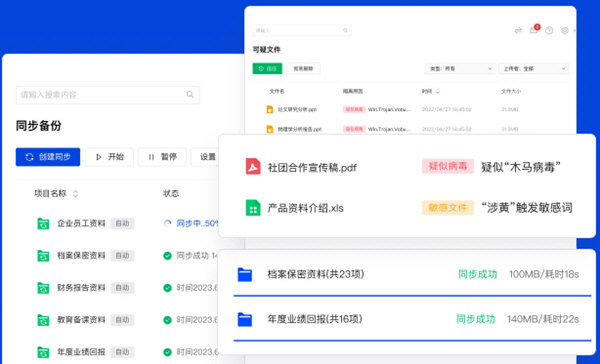The height and width of the screenshot is (364, 600).
Task: Open the 类型 filter dropdown
Action: click(460, 69)
